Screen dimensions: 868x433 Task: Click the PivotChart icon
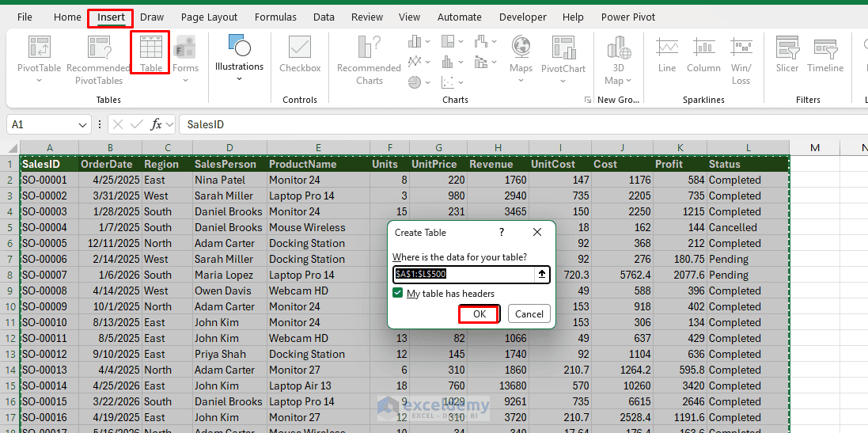click(x=563, y=47)
